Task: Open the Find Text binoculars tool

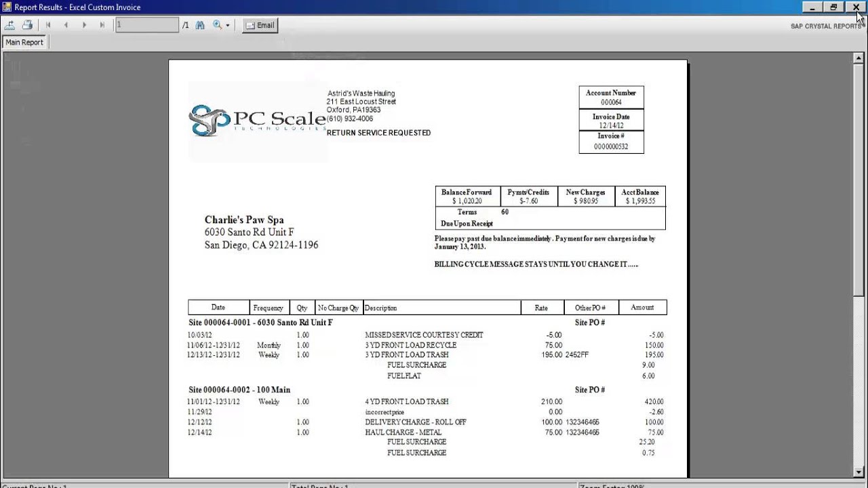Action: click(200, 25)
